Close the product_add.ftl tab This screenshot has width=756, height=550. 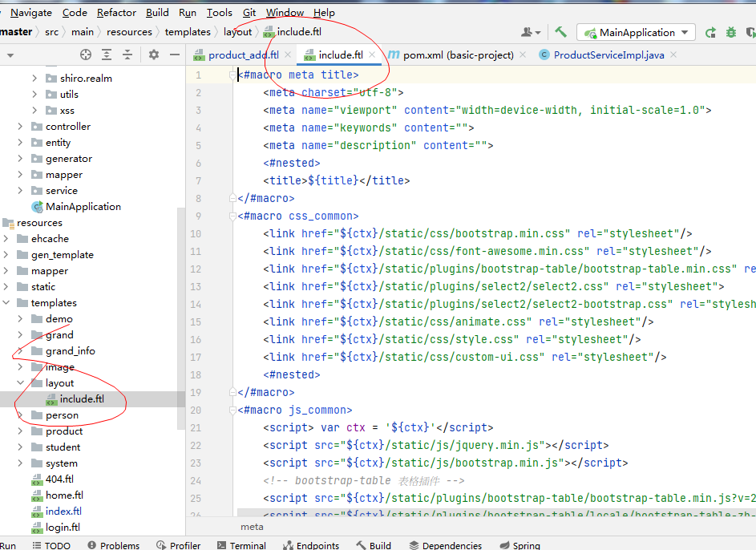pos(288,55)
